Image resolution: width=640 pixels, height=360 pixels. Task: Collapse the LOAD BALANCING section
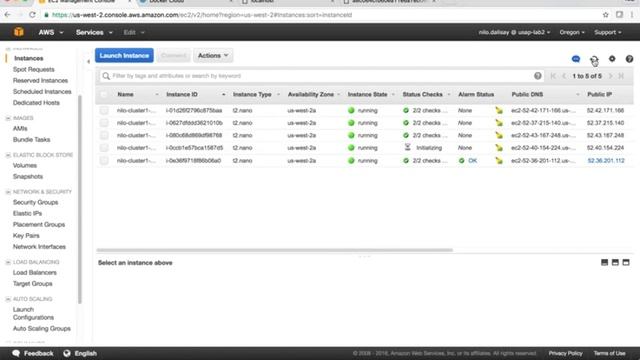[8, 262]
